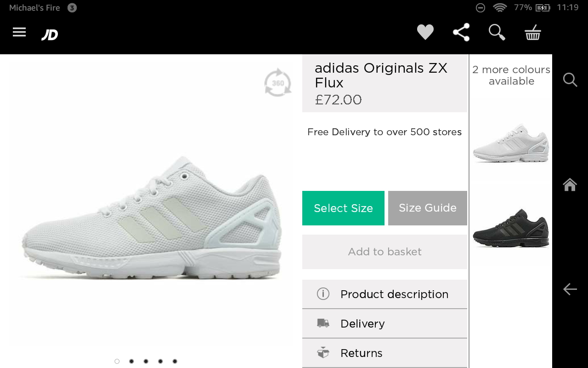Jump to the third image dot

point(146,361)
